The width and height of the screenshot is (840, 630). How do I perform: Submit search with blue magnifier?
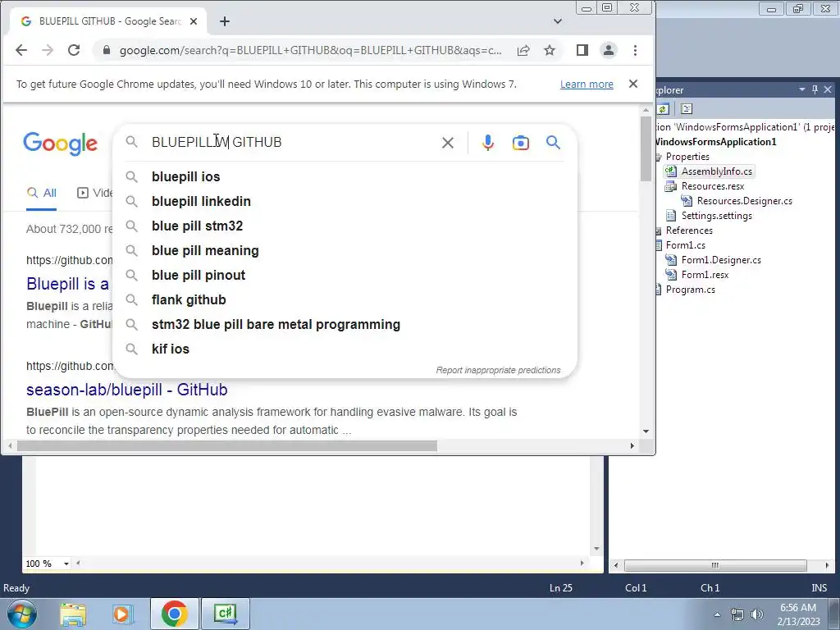point(553,143)
